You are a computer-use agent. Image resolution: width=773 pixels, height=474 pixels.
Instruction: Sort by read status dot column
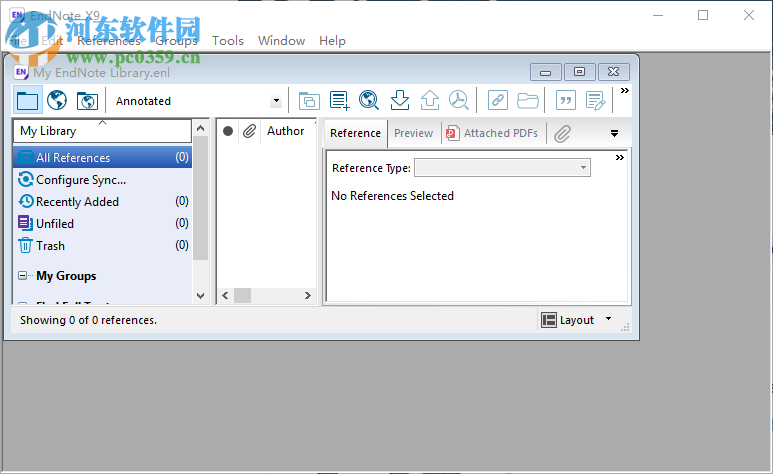click(x=228, y=131)
